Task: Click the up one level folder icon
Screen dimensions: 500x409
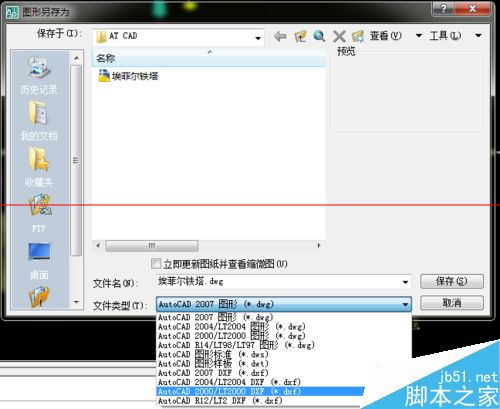Action: pos(300,36)
